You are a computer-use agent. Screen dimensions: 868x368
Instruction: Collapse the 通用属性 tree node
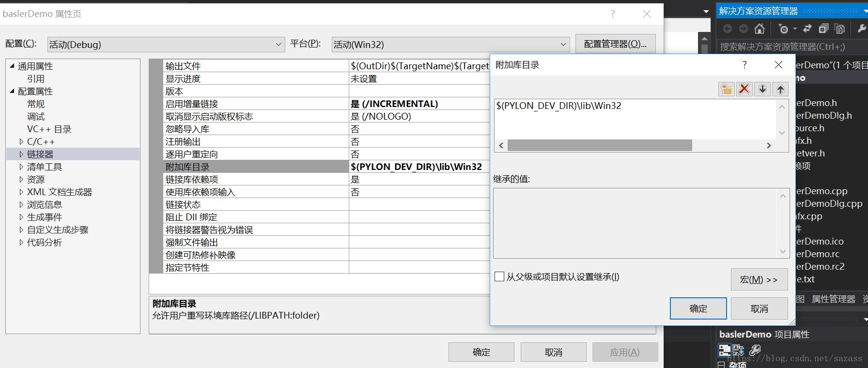pos(12,66)
